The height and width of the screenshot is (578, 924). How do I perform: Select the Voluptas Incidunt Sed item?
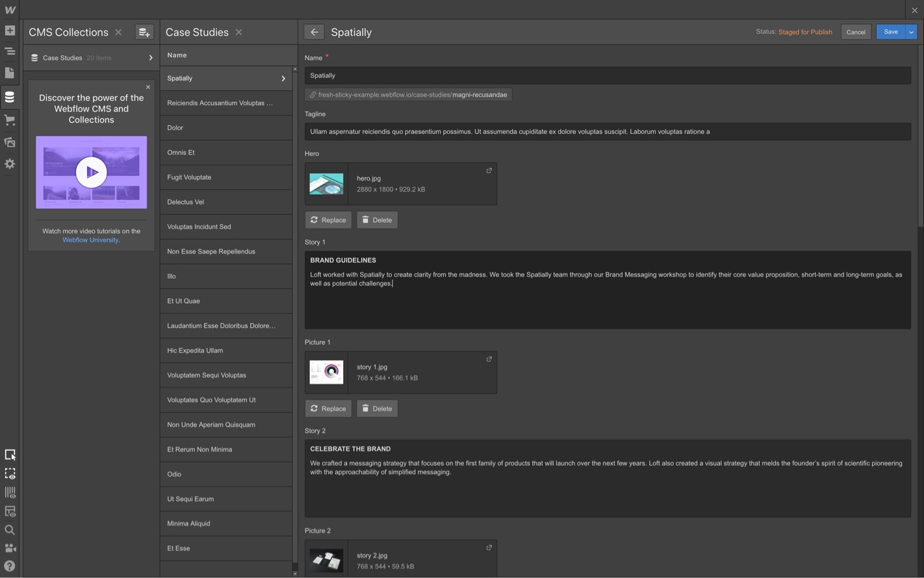click(x=226, y=227)
